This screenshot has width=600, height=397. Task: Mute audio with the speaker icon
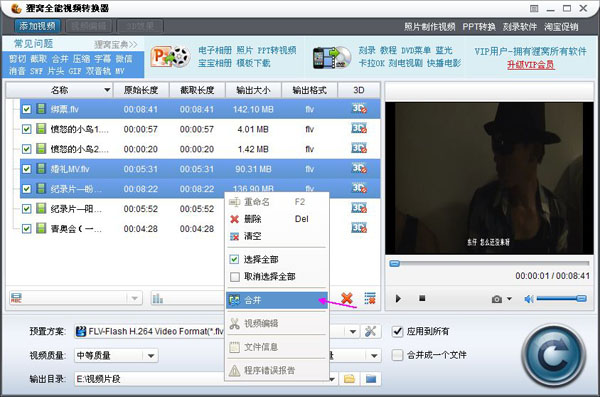pos(528,299)
